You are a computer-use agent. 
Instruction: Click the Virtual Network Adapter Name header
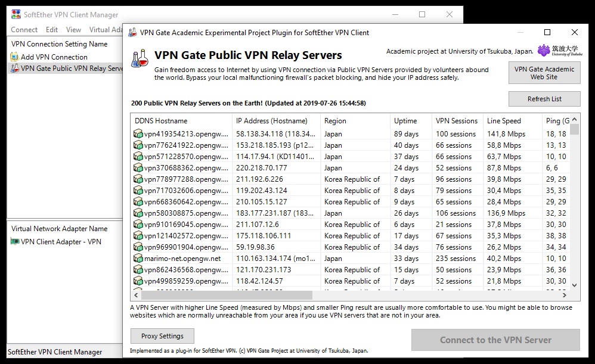(x=59, y=229)
